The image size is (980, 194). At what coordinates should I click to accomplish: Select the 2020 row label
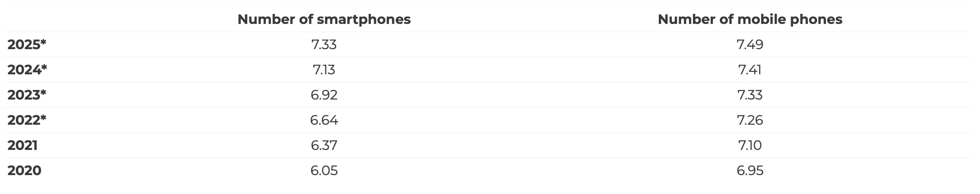click(x=24, y=170)
